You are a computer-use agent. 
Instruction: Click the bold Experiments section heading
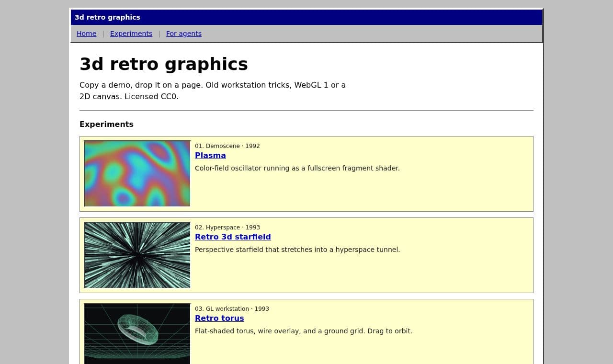(106, 125)
